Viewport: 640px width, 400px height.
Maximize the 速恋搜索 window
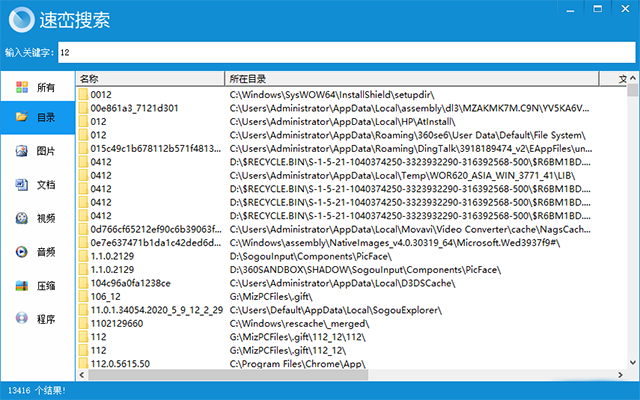(x=598, y=9)
